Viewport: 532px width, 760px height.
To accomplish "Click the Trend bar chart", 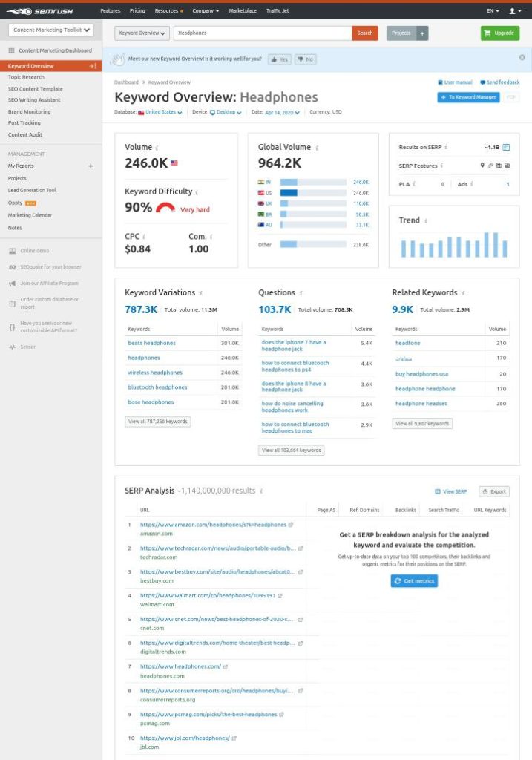I will click(453, 244).
